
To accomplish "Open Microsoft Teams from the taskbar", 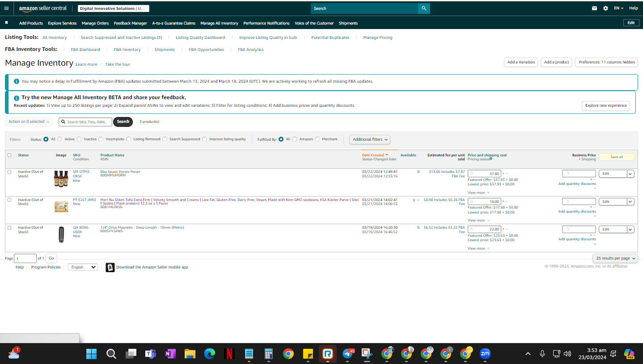I will pos(150,354).
